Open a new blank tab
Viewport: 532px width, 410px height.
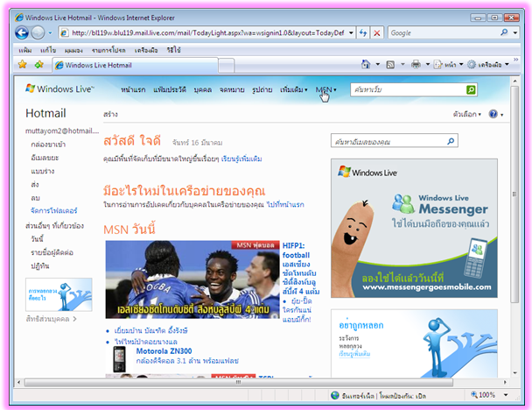pos(226,65)
